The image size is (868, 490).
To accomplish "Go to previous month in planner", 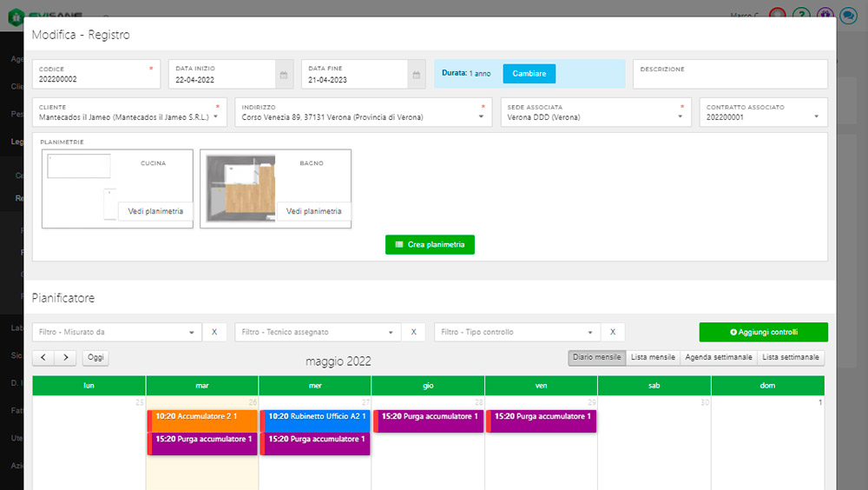I will 43,358.
